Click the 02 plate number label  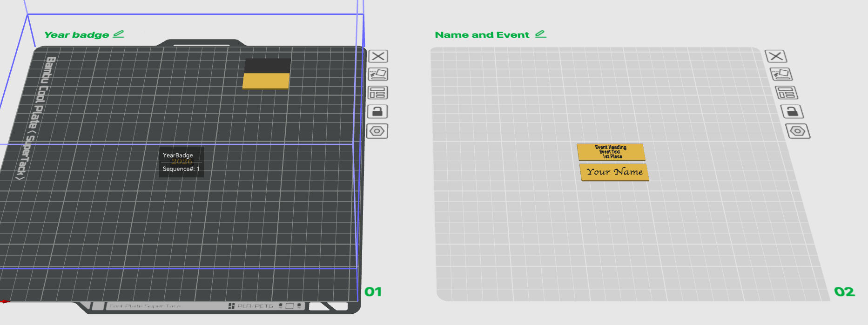coord(844,292)
